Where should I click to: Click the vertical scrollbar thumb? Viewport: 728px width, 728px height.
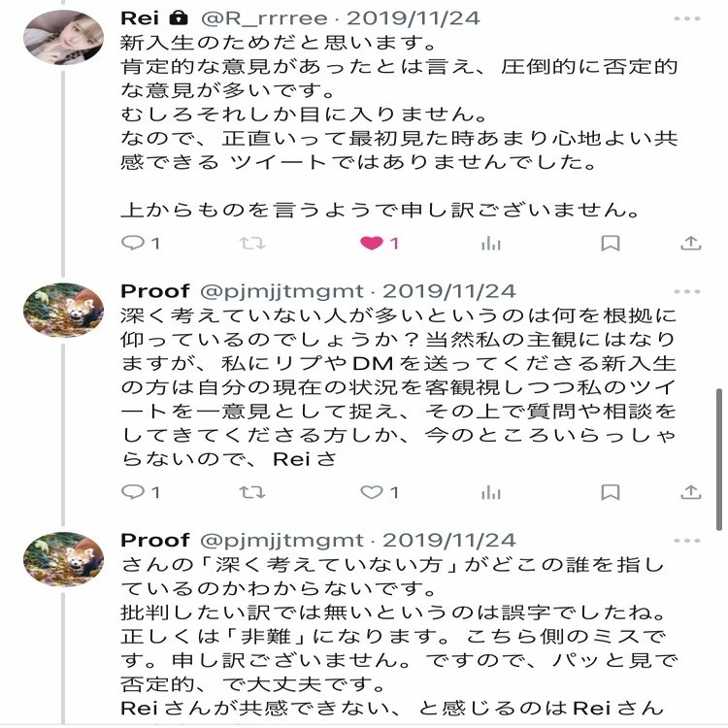click(718, 439)
